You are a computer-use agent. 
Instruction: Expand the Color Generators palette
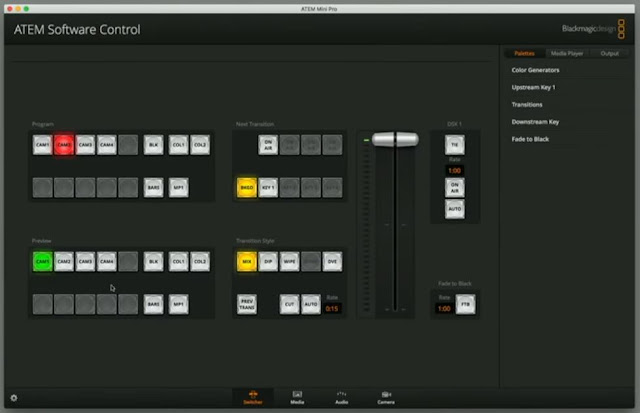pyautogui.click(x=536, y=70)
